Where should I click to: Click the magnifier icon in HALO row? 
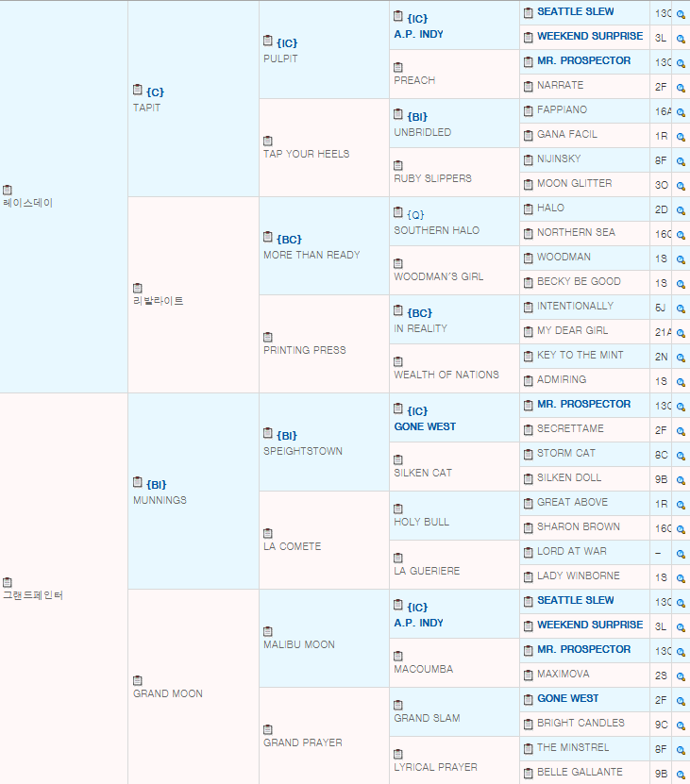[681, 210]
